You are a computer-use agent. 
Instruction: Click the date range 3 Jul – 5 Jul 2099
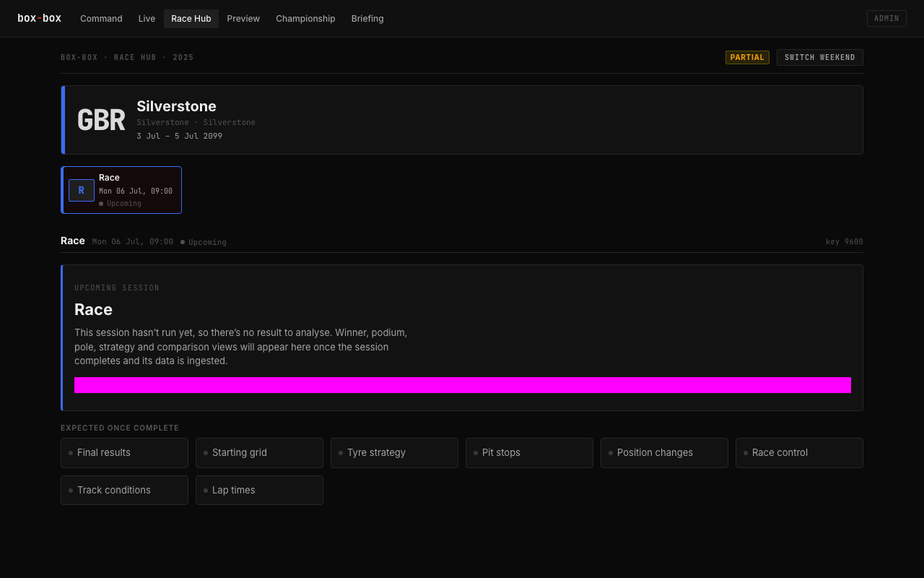180,136
